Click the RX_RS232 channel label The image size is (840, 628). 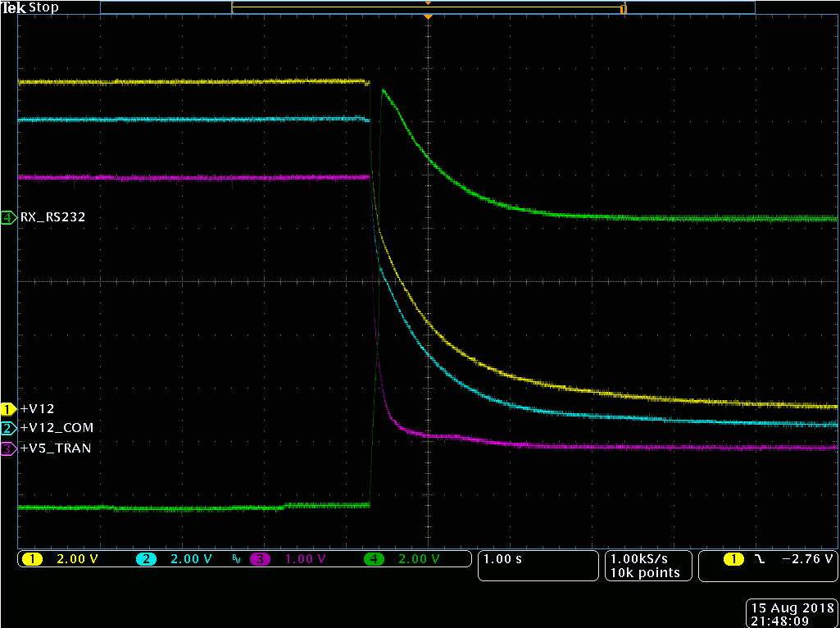(x=53, y=217)
